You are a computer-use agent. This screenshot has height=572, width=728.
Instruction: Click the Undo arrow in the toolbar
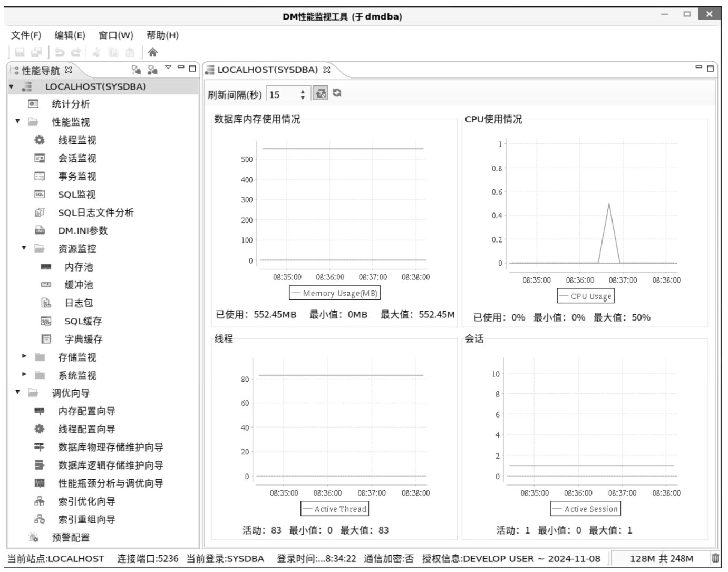60,52
